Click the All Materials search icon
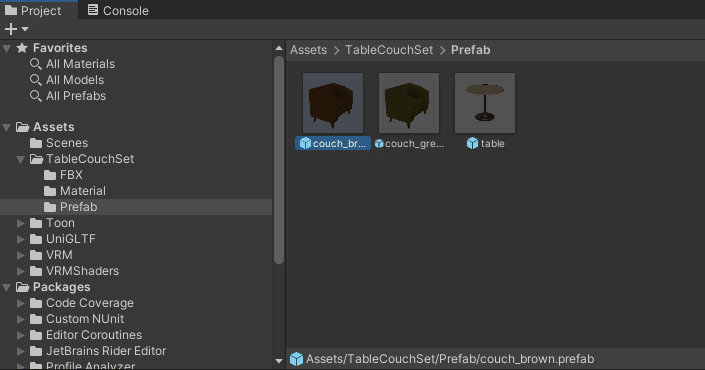The height and width of the screenshot is (370, 705). 36,64
